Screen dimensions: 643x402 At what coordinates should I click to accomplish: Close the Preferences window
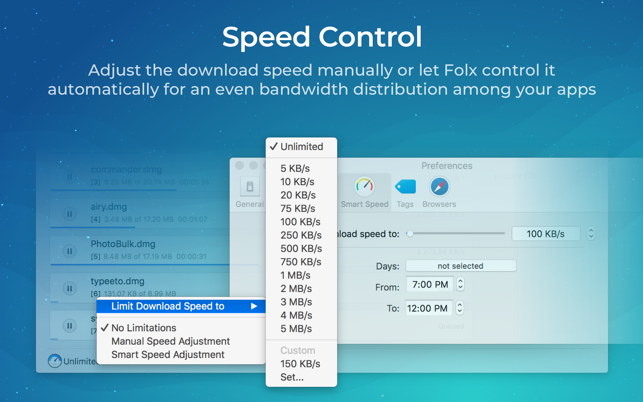click(239, 165)
